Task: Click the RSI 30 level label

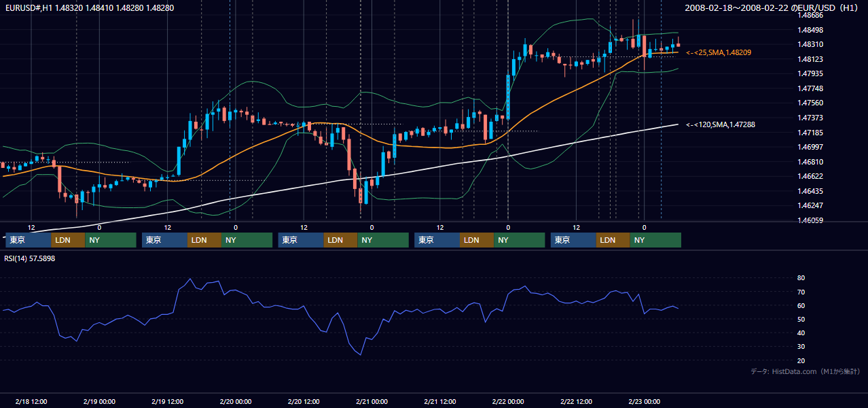Action: tap(801, 347)
